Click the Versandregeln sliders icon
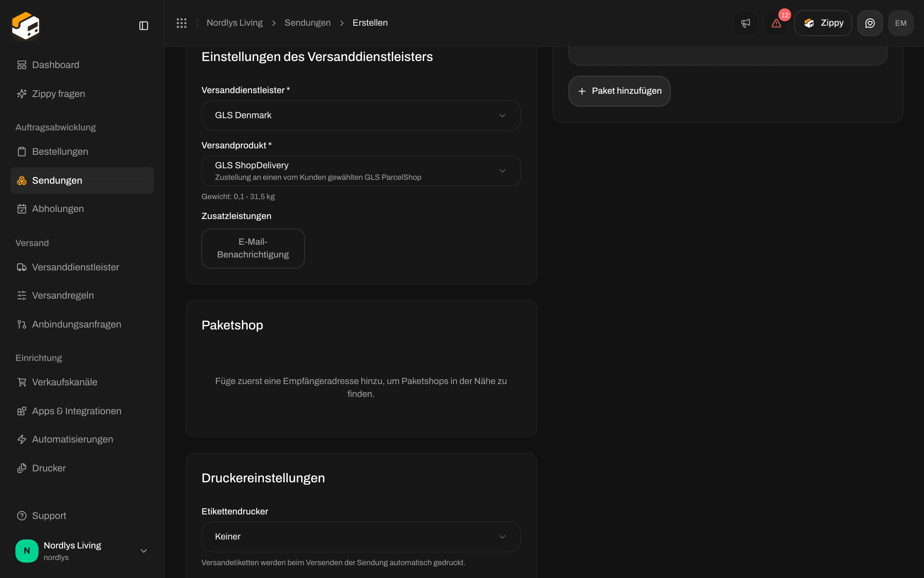This screenshot has width=924, height=578. tap(22, 295)
